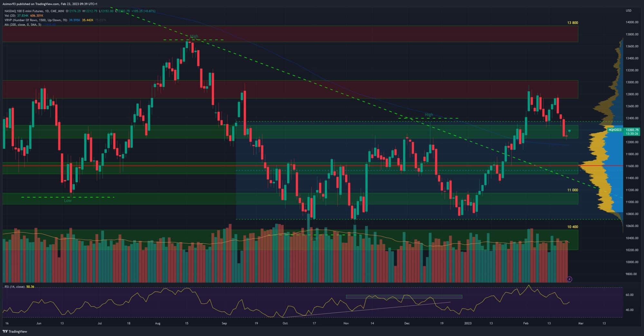Screen dimensions: 644x336
Task: Click the RSI axis value 40.00
Action: click(x=629, y=310)
